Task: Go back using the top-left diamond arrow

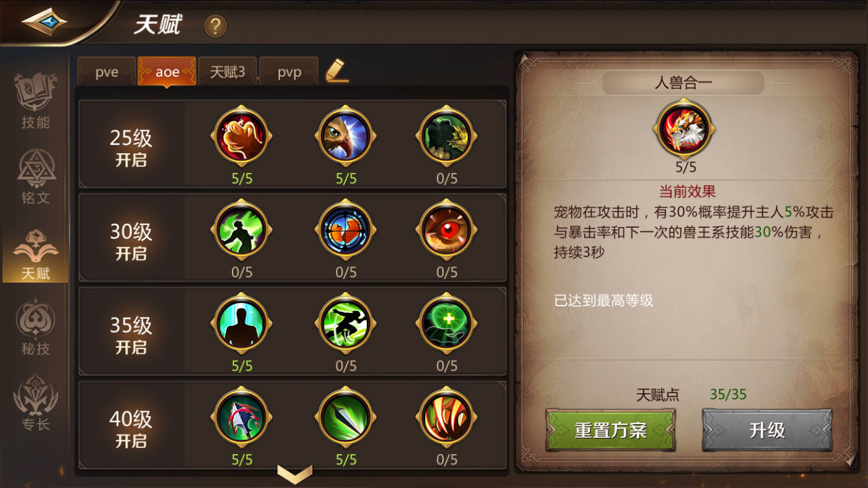Action: pyautogui.click(x=44, y=22)
